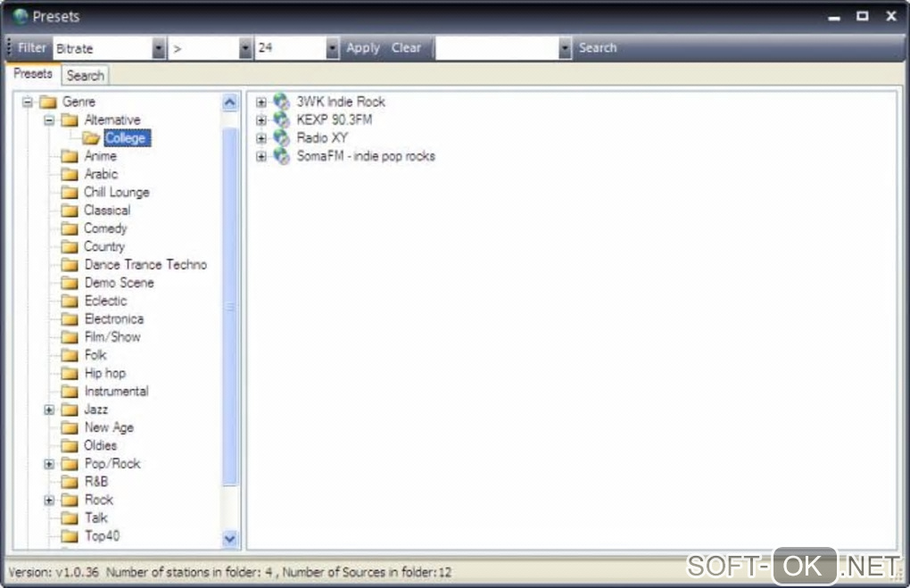This screenshot has width=910, height=588.
Task: Select the R&B genre
Action: [x=96, y=481]
